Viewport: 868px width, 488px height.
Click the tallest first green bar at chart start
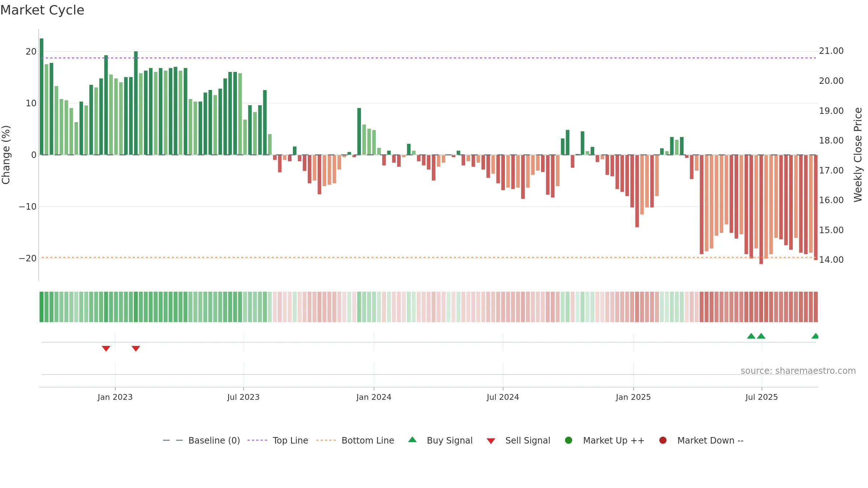pos(42,97)
